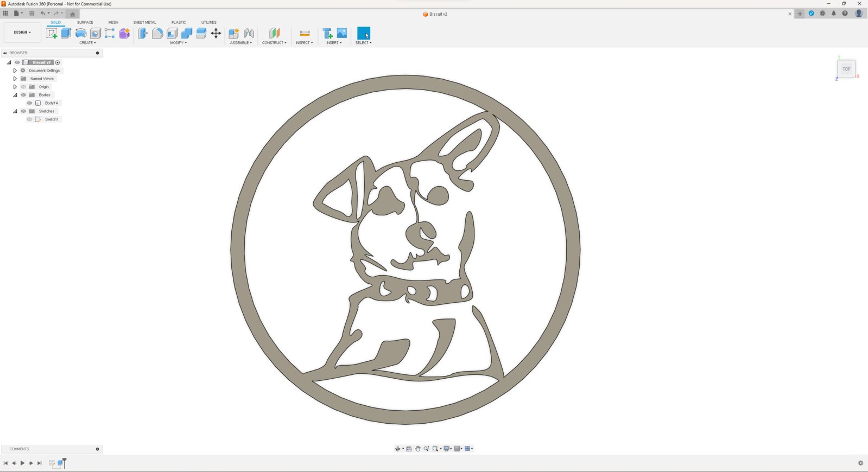Screen dimensions: 868x472
Task: Select the Measure tool
Action: pos(305,33)
